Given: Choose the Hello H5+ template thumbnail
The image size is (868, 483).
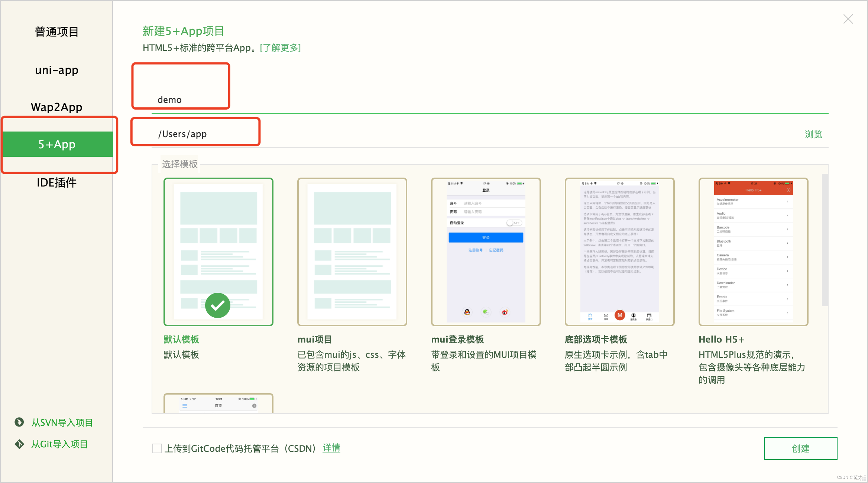Looking at the screenshot, I should [754, 252].
